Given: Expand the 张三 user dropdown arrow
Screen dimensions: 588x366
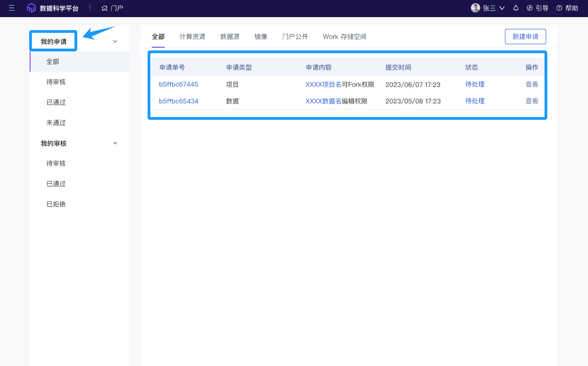Looking at the screenshot, I should (x=502, y=8).
